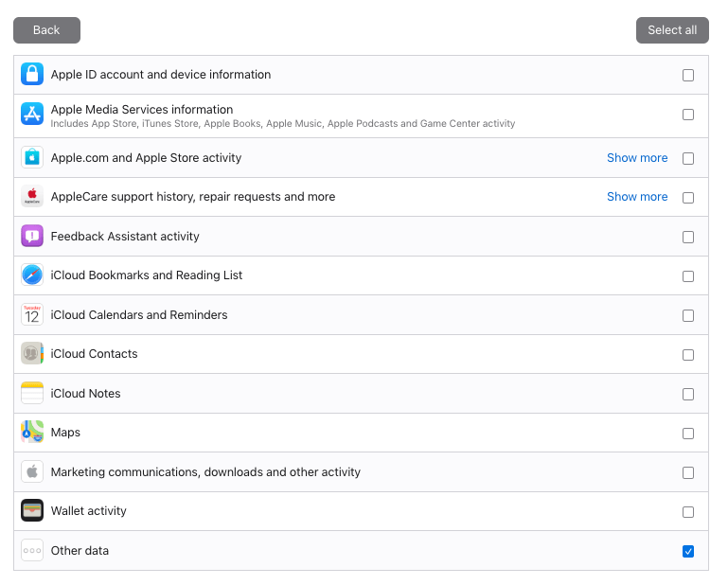Click 'Feedback Assistant activity' label
This screenshot has width=728, height=585.
[x=125, y=237]
